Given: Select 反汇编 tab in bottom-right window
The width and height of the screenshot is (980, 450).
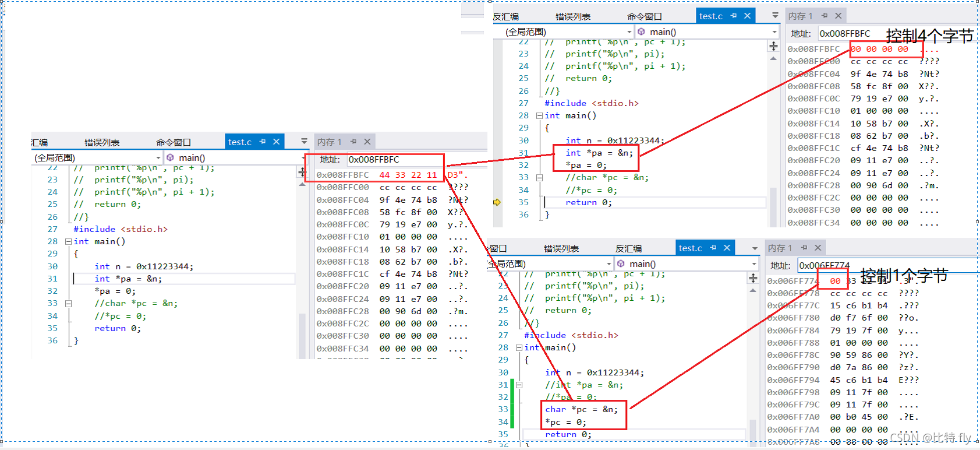Looking at the screenshot, I should coord(629,249).
